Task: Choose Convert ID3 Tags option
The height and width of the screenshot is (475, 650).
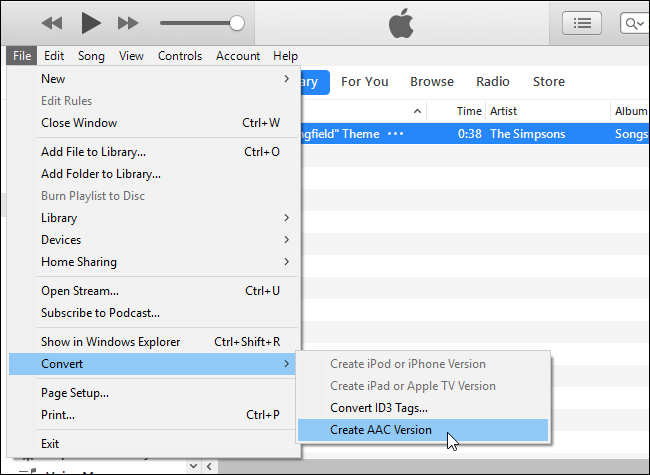Action: (379, 408)
